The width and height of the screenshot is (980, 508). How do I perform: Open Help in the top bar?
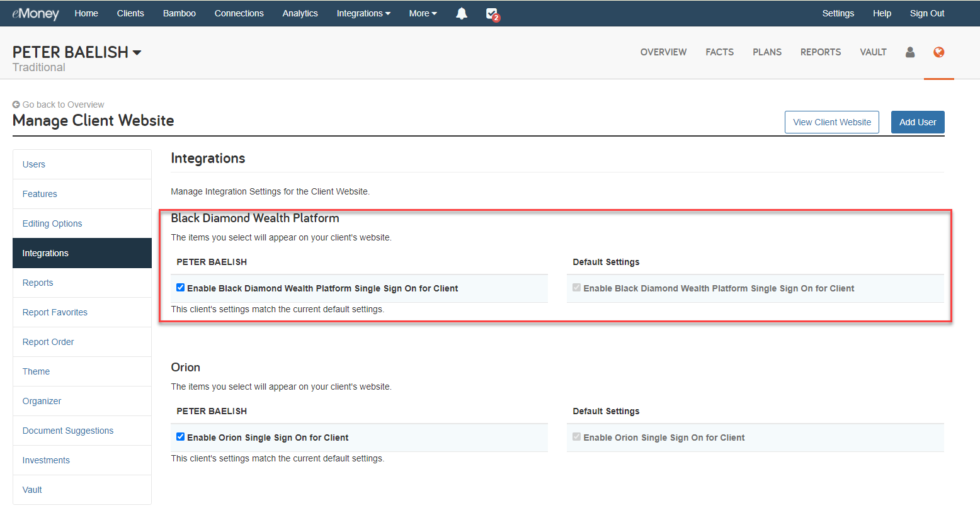click(x=882, y=13)
